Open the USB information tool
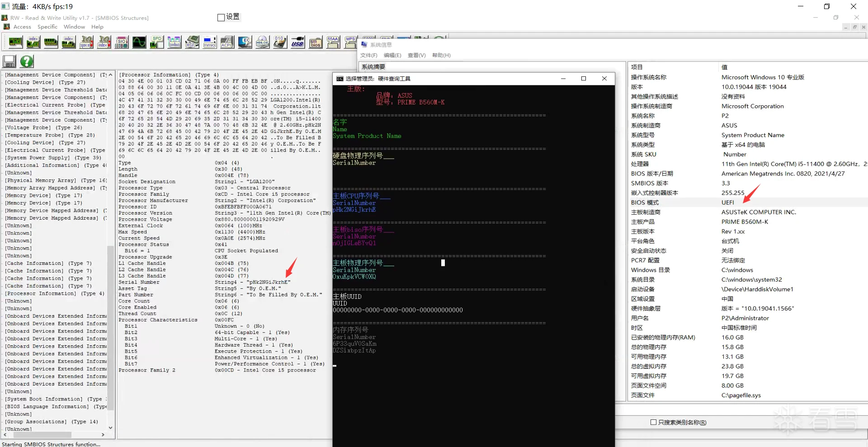Viewport: 868px width, 447px height. pyautogui.click(x=297, y=42)
